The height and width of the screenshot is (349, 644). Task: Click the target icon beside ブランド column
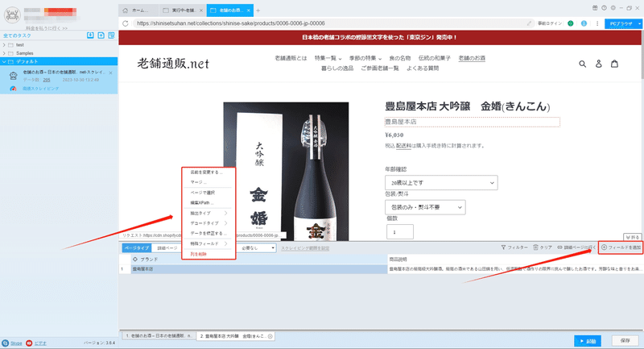(134, 260)
